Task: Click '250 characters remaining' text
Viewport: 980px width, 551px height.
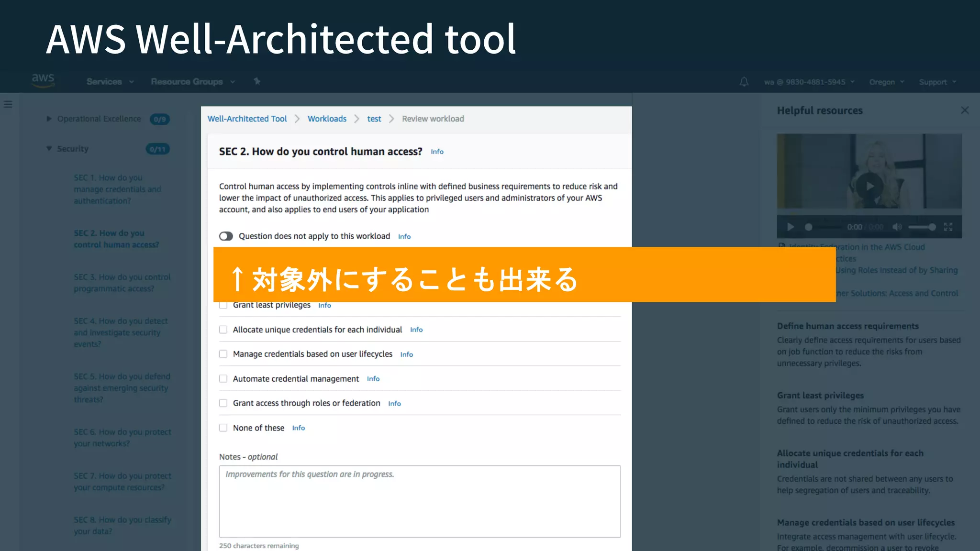Action: click(x=259, y=546)
